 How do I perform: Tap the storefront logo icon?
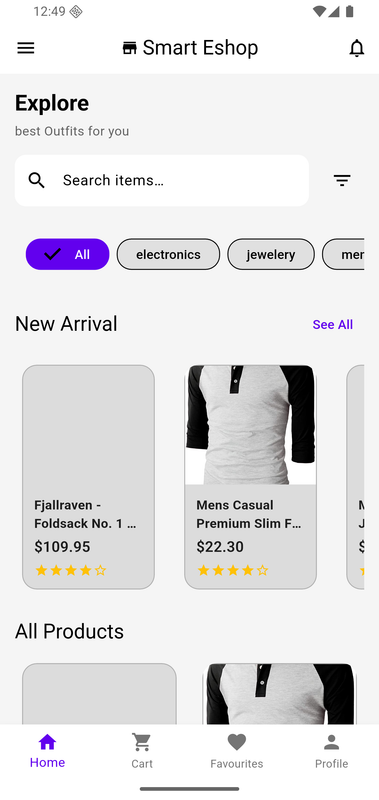[130, 48]
